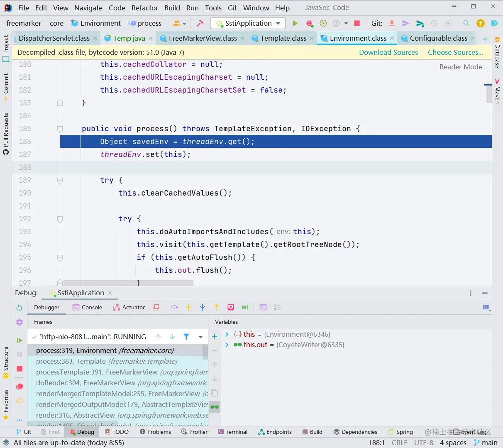Click main Git branch widget
This screenshot has height=448, width=503.
pos(486,443)
